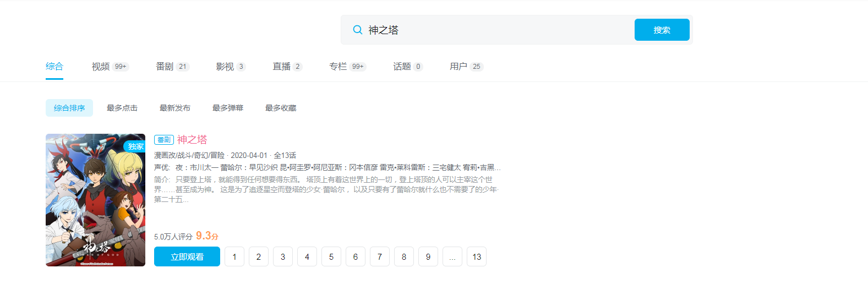This screenshot has height=284, width=868.
Task: Click the 番剧 tag badge beside title
Action: (x=164, y=140)
